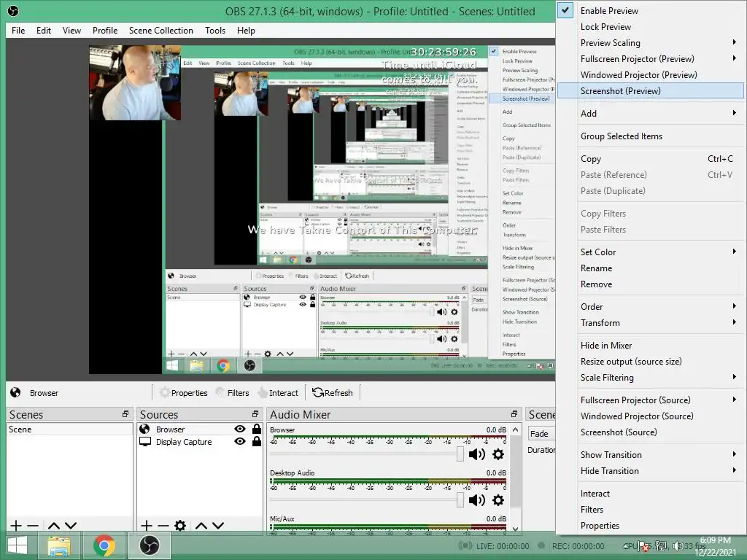747x560 pixels.
Task: Pop out the Scenes dock
Action: click(125, 414)
